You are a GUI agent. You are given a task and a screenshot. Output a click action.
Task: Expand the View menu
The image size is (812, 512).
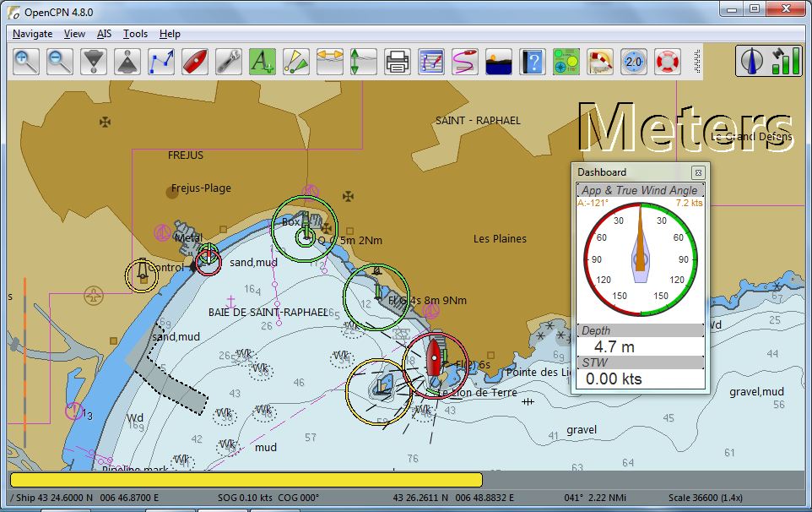coord(74,34)
